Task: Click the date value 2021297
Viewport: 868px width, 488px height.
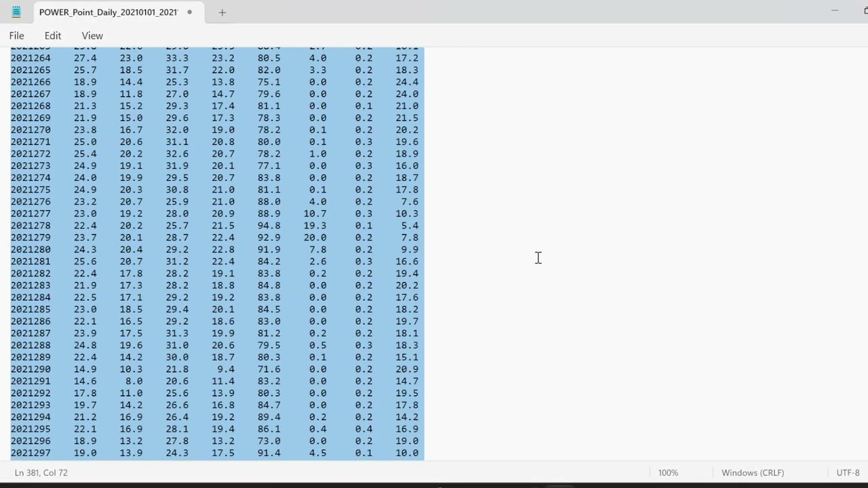Action: tap(31, 453)
